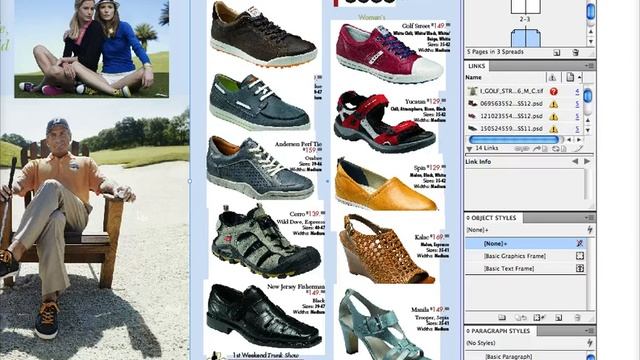
Task: Go to page 4 link for I_GOLF_STR
Action: pos(577,91)
